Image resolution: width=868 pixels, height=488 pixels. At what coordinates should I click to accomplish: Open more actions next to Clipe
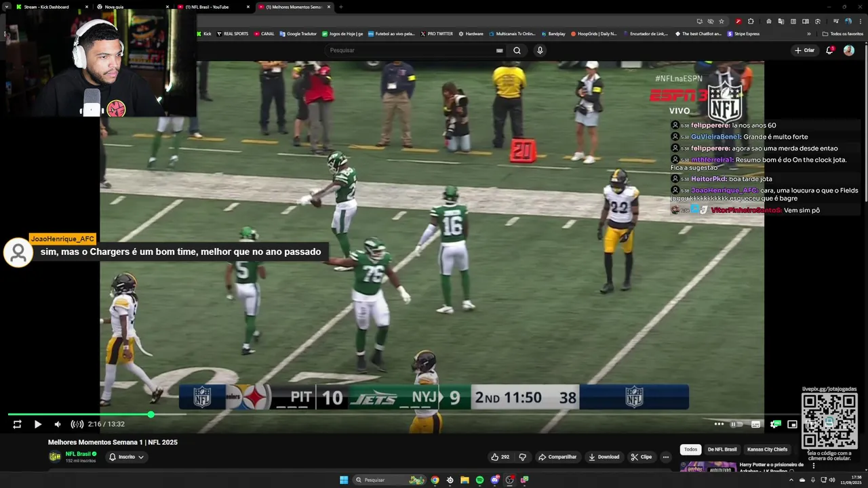666,457
